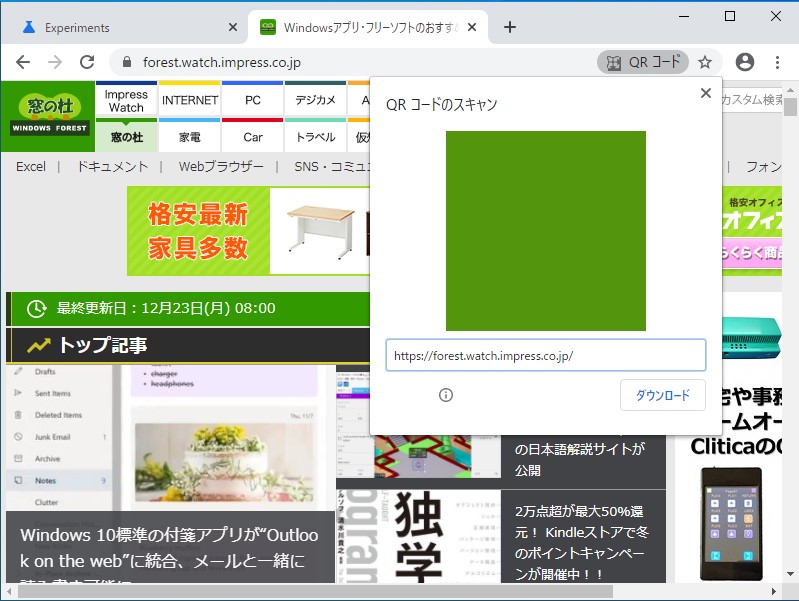
Task: Click the address bar URL
Action: (x=222, y=62)
